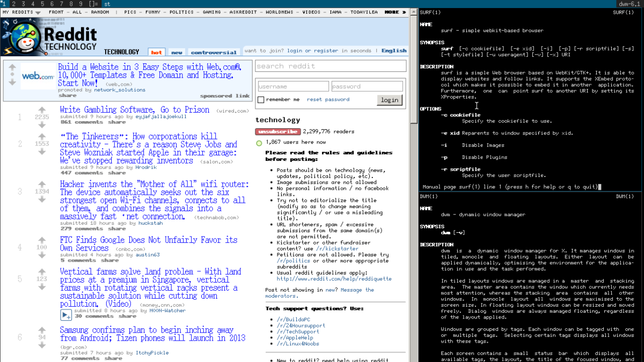Click the password field
Image resolution: width=644 pixels, height=362 pixels.
coord(367,86)
